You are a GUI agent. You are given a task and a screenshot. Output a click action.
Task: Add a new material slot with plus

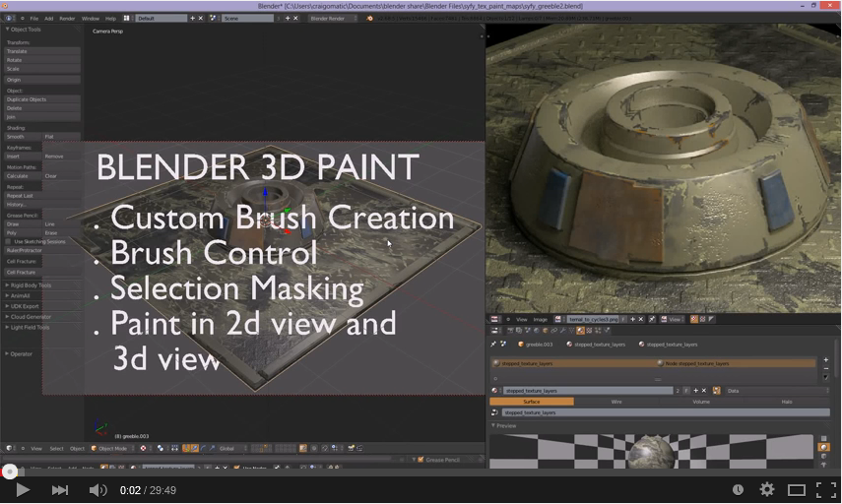pos(826,359)
